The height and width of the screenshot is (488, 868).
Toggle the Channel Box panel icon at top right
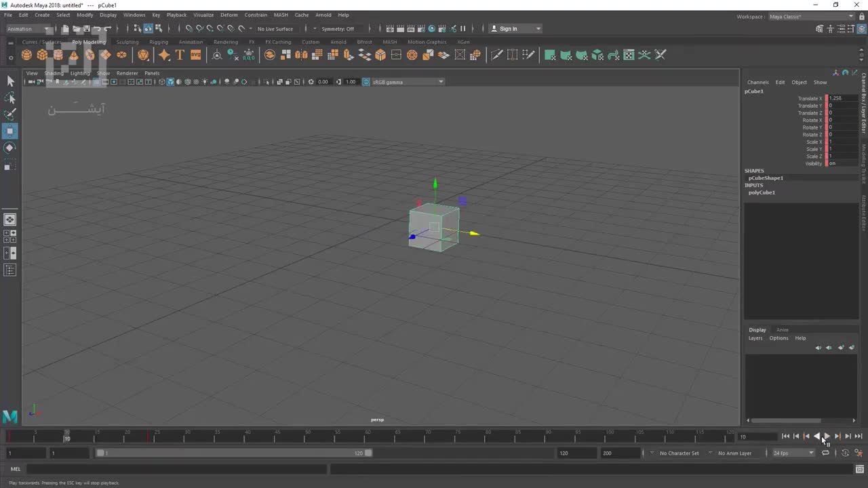(x=862, y=28)
